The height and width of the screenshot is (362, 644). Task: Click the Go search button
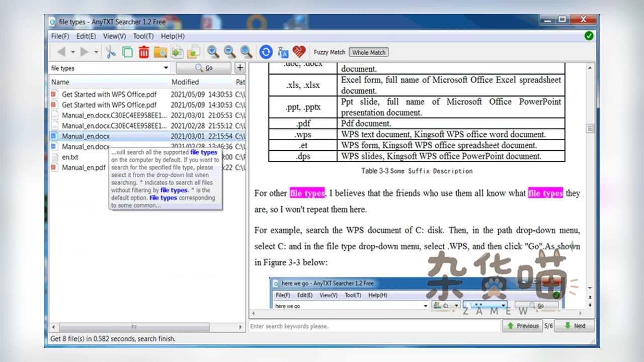[x=203, y=68]
